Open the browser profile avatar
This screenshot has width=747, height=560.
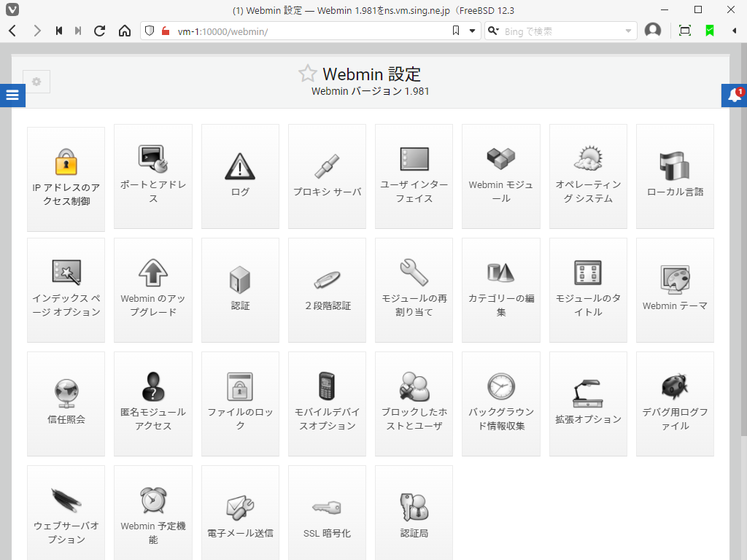point(653,31)
